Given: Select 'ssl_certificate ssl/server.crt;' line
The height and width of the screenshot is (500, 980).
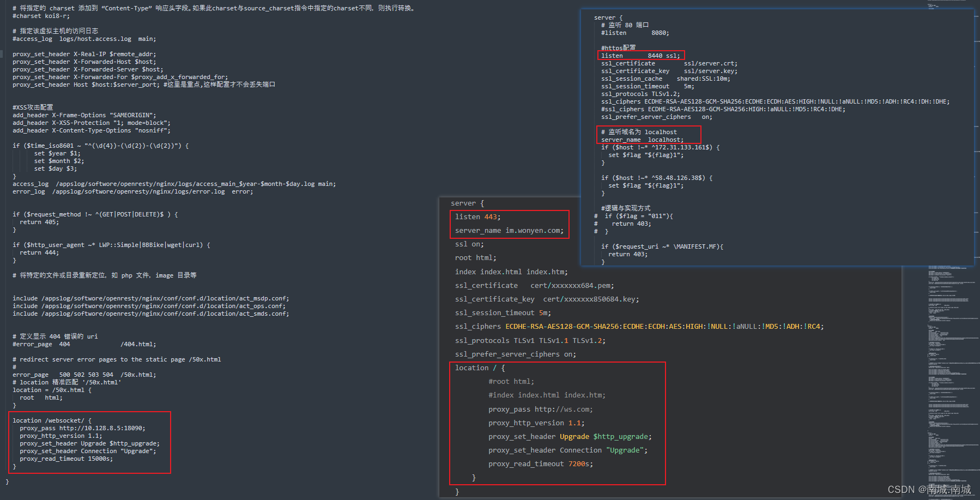Looking at the screenshot, I should [x=669, y=63].
